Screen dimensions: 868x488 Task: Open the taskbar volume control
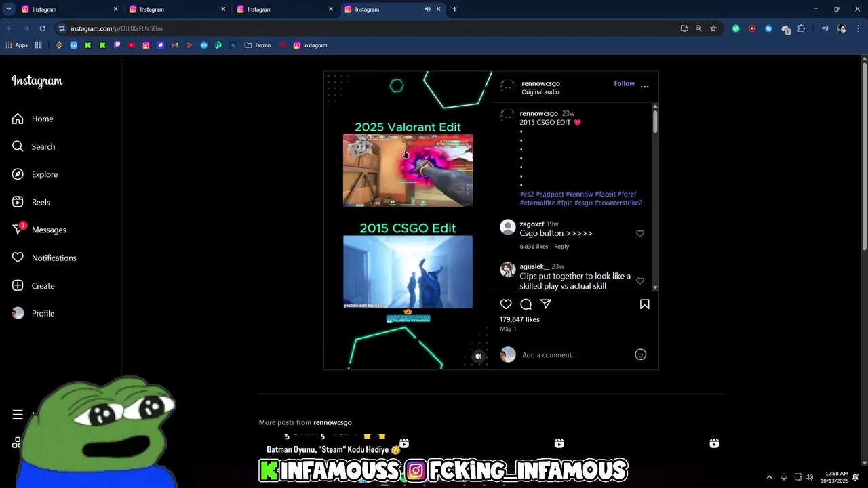(x=809, y=477)
